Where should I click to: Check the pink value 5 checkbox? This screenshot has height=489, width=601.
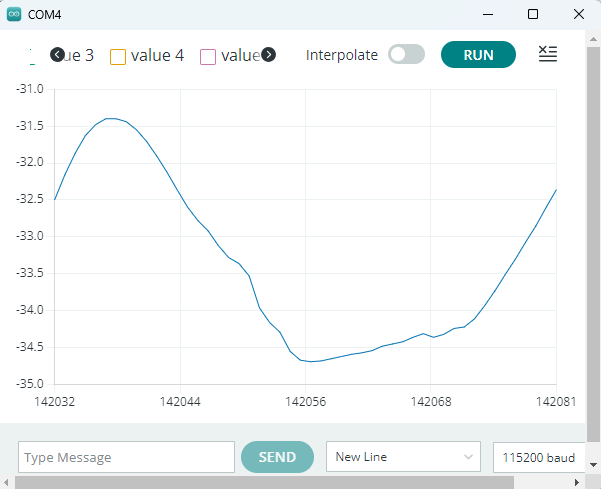tap(208, 56)
